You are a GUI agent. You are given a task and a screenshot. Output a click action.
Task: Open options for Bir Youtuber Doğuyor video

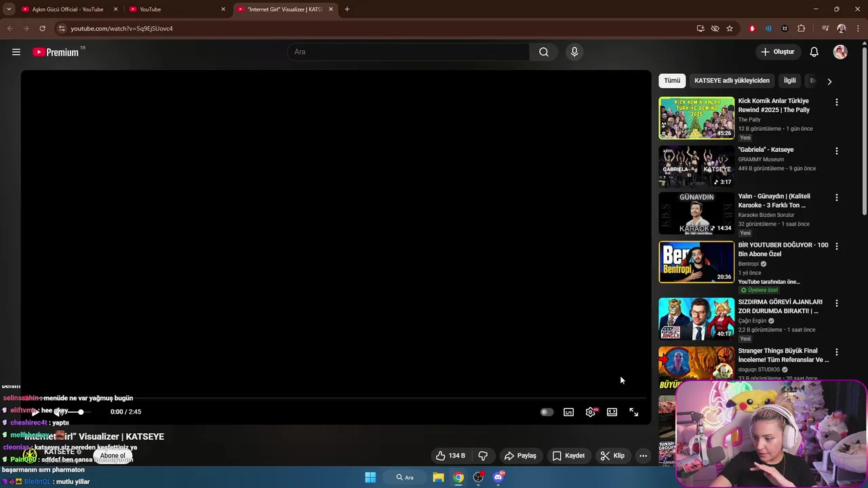pyautogui.click(x=836, y=247)
